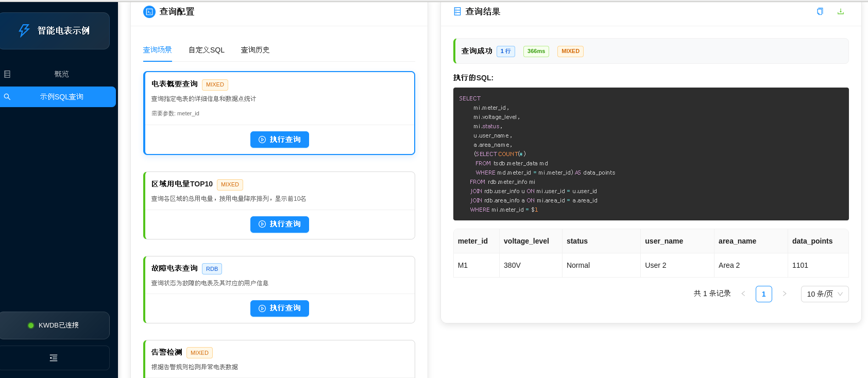
Task: Go to the next results page arrow
Action: (785, 294)
